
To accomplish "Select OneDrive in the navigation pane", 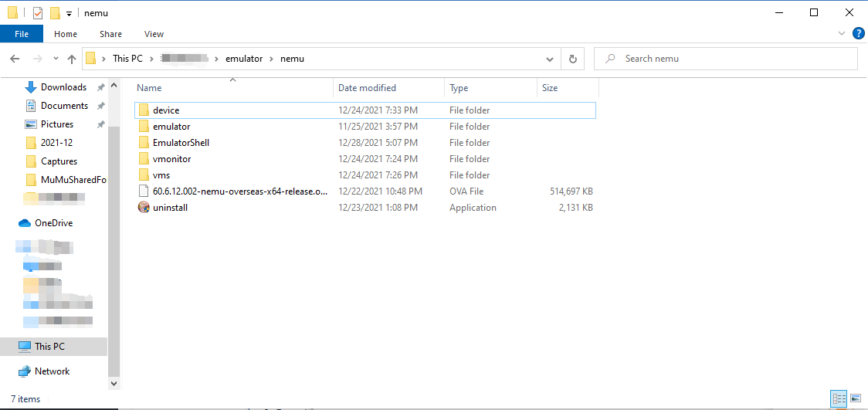I will (54, 223).
